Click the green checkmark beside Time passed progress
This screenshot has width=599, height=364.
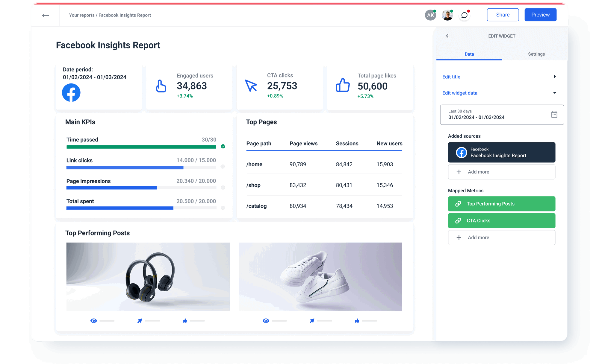223,147
